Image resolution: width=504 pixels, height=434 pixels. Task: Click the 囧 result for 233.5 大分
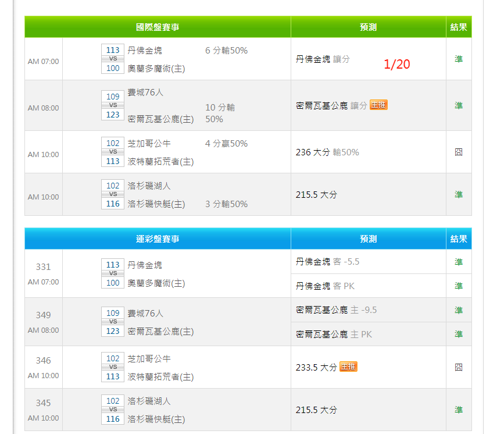(459, 367)
